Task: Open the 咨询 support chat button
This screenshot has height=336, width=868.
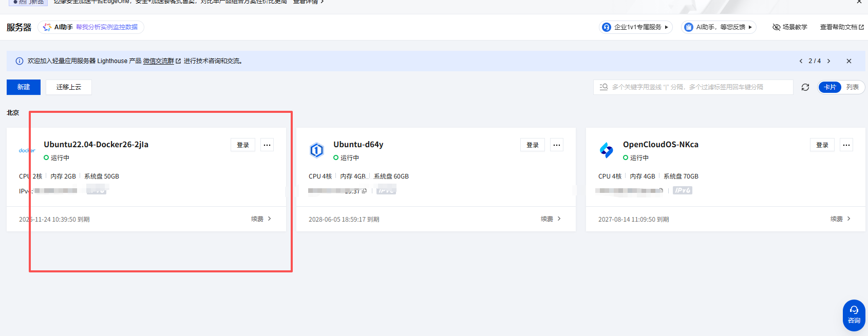Action: [854, 315]
